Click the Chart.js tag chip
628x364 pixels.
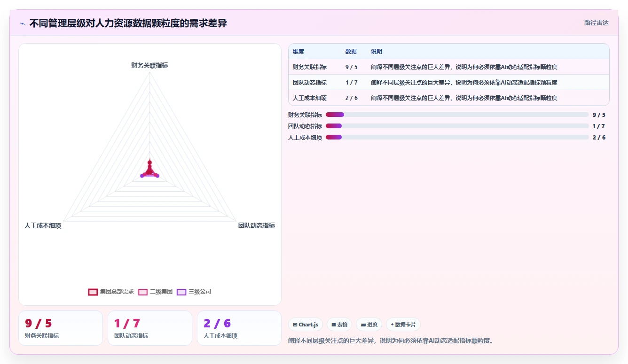pyautogui.click(x=306, y=325)
